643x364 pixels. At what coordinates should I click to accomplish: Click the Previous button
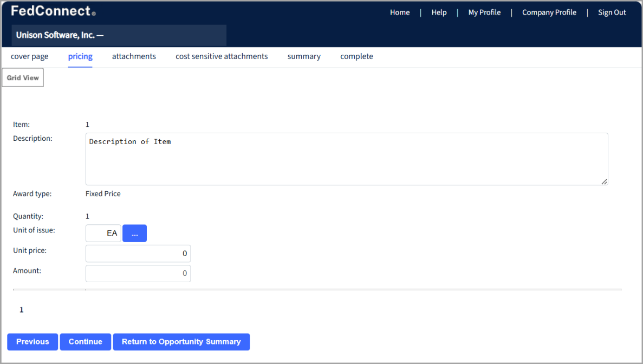(x=33, y=342)
